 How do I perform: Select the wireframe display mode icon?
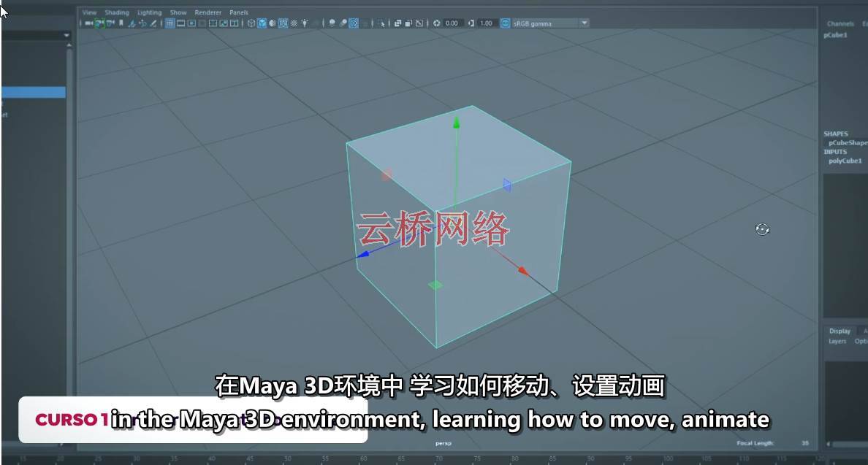251,23
